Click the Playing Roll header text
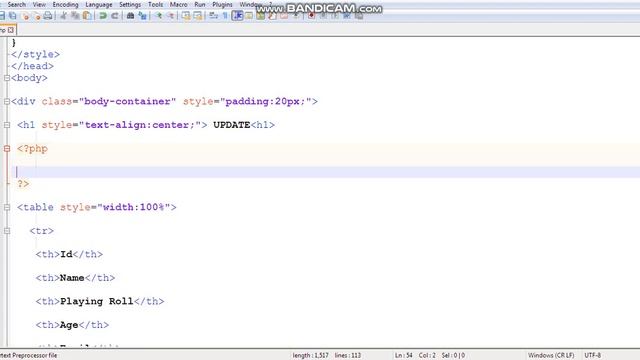 tap(97, 302)
